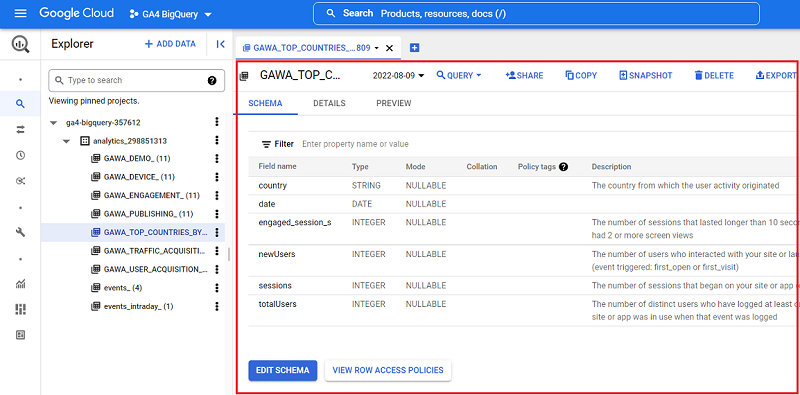The image size is (800, 395).
Task: Click the Type to search explorer field
Action: (x=136, y=80)
